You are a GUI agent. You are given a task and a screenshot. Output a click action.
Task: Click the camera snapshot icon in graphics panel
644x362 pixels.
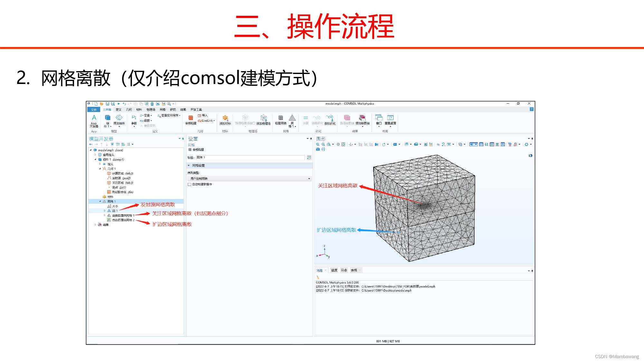pyautogui.click(x=318, y=149)
